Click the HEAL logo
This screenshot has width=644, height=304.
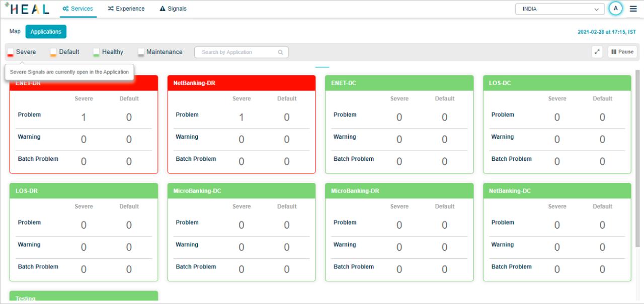[x=27, y=9]
